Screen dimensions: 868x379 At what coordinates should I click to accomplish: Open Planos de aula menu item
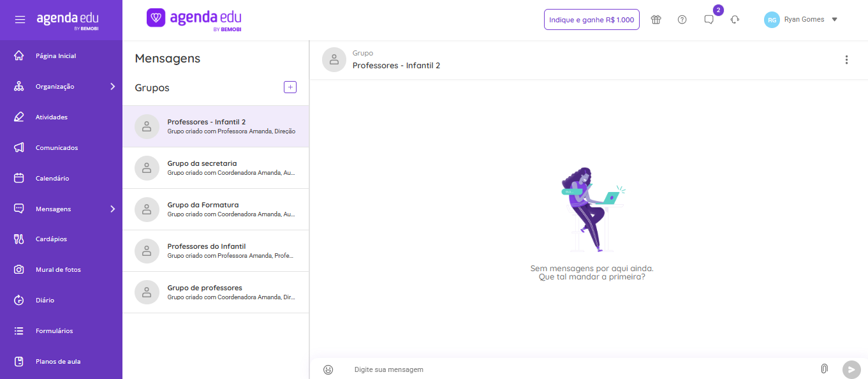(x=61, y=361)
